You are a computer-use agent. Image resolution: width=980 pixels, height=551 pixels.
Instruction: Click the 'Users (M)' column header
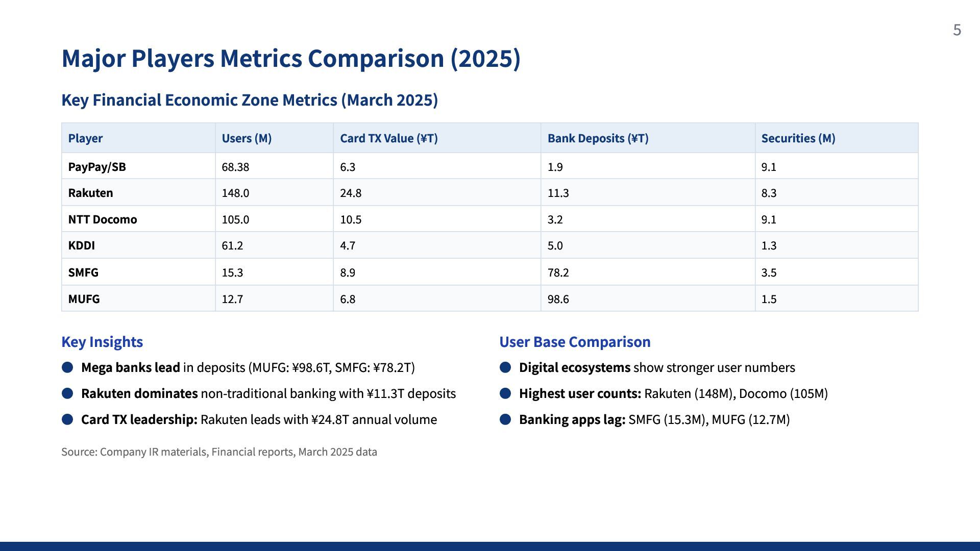point(247,138)
